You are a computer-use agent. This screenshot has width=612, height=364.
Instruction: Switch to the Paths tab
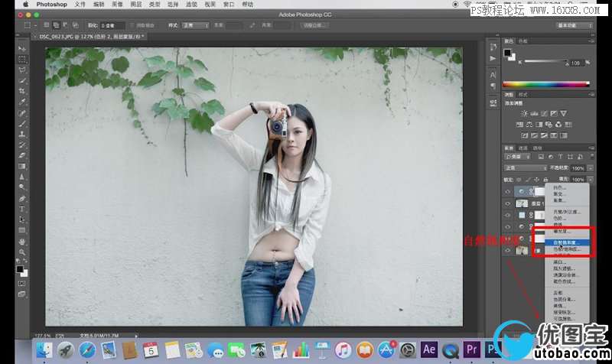[x=538, y=148]
